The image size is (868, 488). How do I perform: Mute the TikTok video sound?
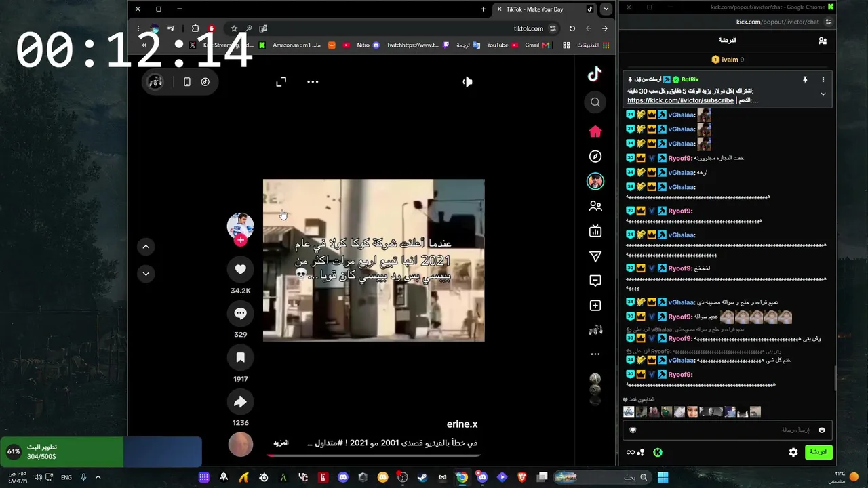click(467, 82)
